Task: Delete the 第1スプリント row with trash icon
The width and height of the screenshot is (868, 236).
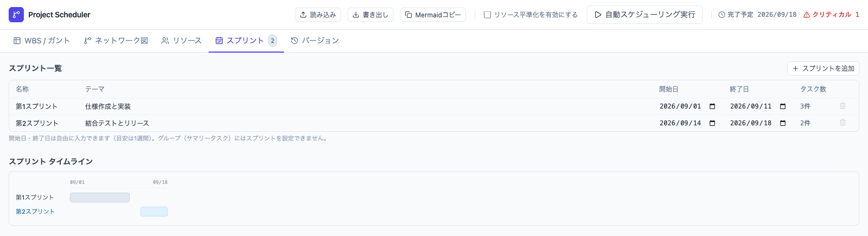Action: click(x=843, y=106)
